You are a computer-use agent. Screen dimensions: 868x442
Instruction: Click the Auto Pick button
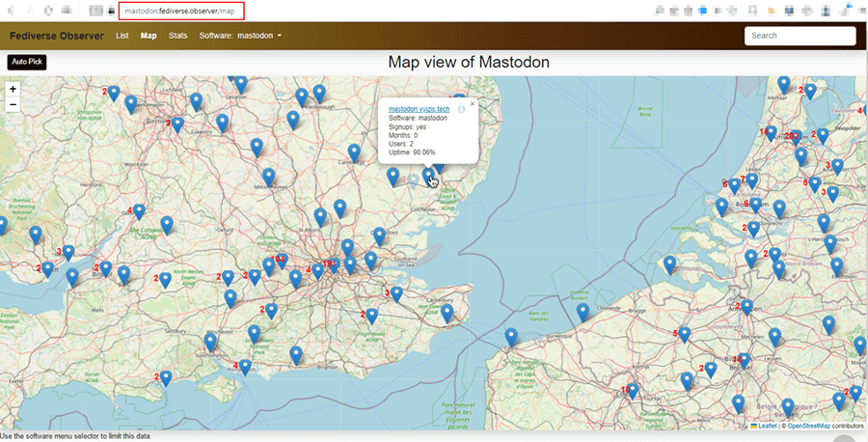[x=27, y=62]
